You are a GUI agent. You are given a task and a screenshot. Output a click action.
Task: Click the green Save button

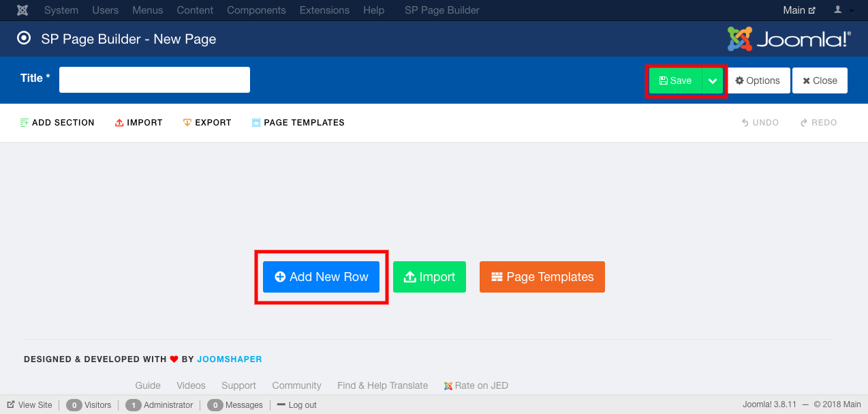[x=675, y=80]
